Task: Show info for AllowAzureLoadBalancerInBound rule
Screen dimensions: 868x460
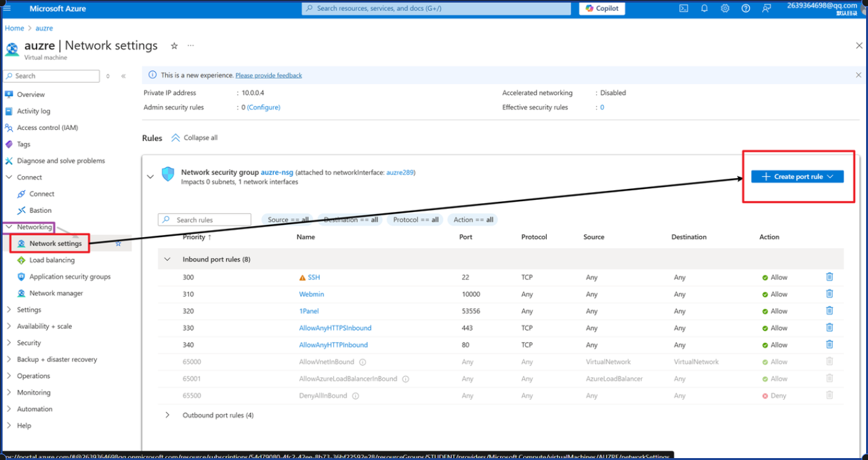Action: pyautogui.click(x=406, y=379)
